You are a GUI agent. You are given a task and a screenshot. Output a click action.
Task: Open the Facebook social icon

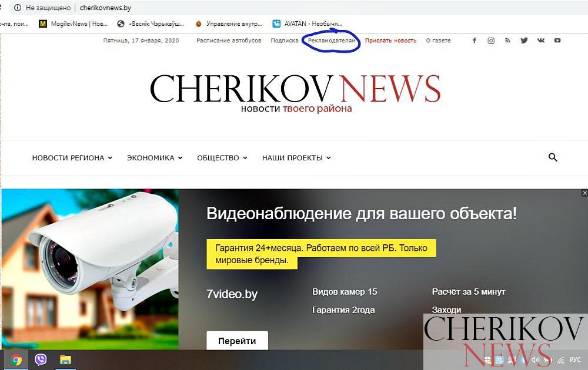pyautogui.click(x=475, y=41)
